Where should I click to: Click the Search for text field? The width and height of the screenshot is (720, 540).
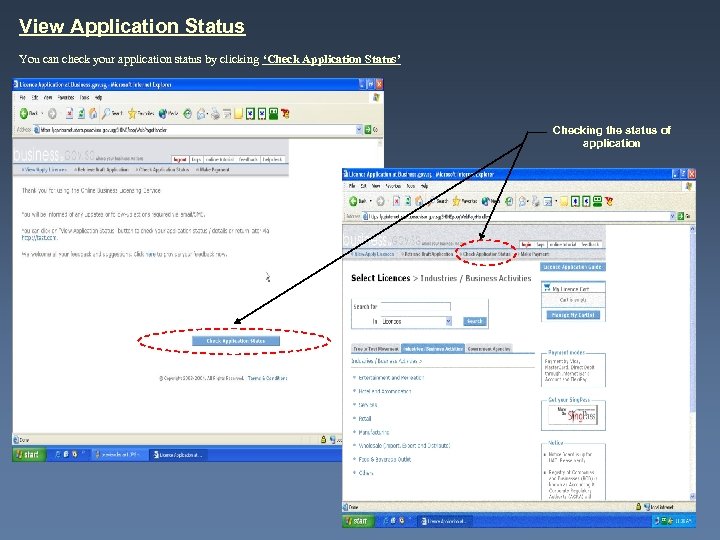[x=416, y=307]
